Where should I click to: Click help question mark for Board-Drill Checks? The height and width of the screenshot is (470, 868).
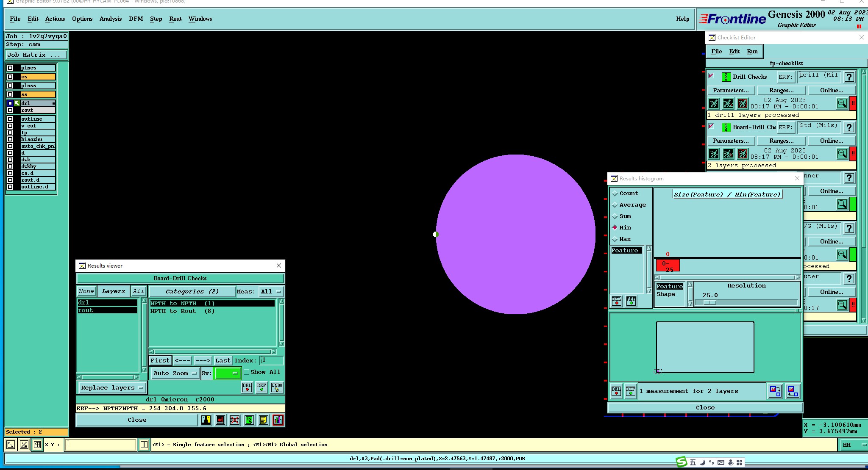click(849, 127)
